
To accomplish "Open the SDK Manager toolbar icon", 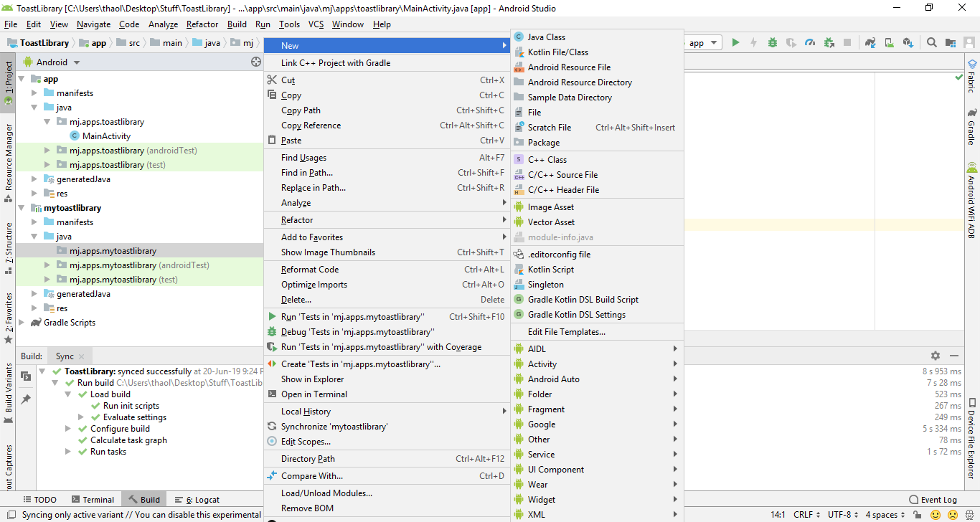I will point(908,43).
